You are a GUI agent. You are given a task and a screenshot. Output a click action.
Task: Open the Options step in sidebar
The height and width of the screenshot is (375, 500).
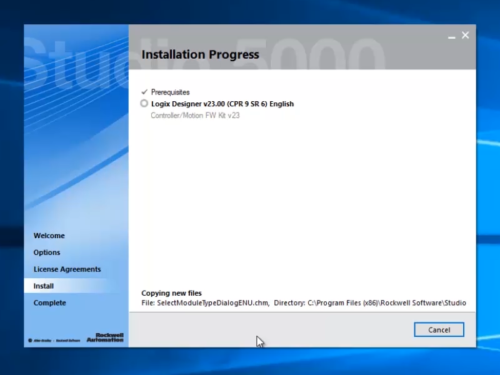47,252
